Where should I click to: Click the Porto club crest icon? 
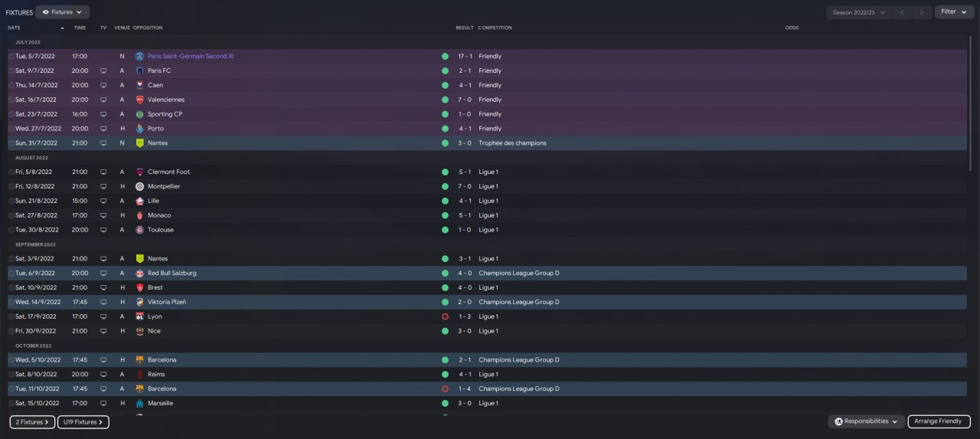140,129
